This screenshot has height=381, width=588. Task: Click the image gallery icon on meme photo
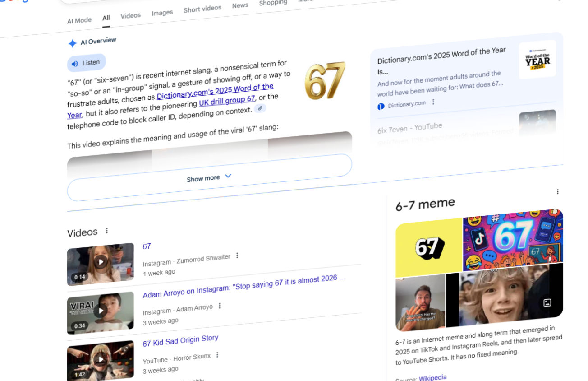tap(547, 302)
